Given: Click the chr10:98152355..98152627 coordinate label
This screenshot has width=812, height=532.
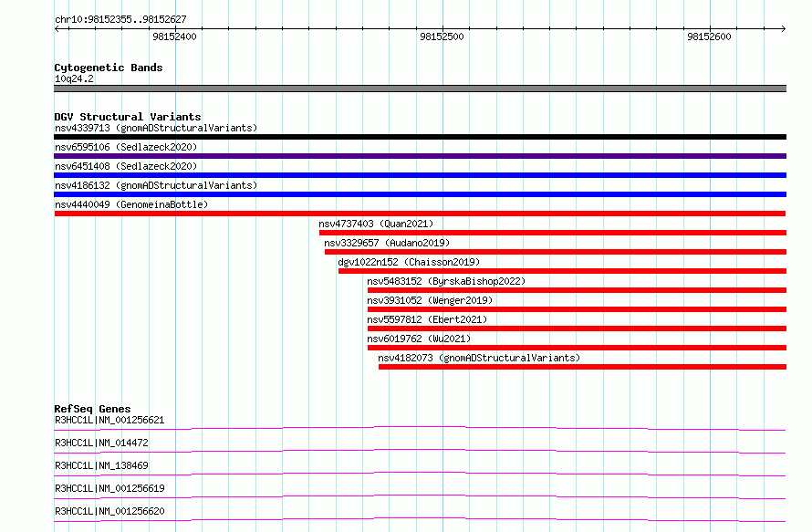Looking at the screenshot, I should 120,19.
